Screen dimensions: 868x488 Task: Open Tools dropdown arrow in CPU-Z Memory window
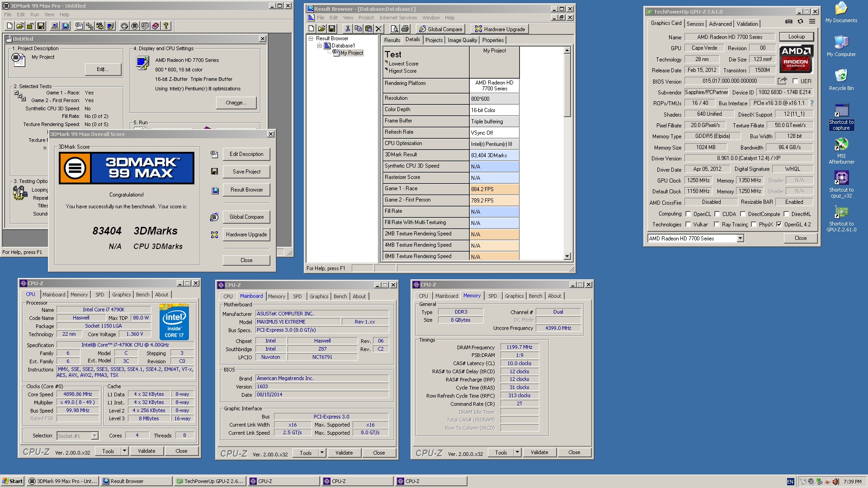pyautogui.click(x=517, y=452)
